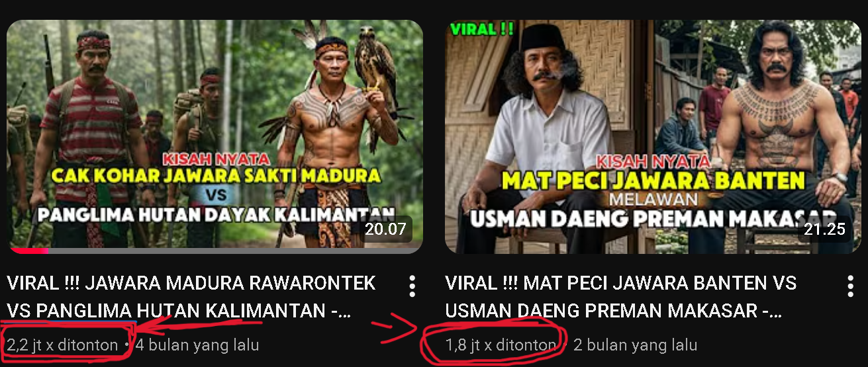Open the options menu for Jawara Madura video

click(x=412, y=286)
